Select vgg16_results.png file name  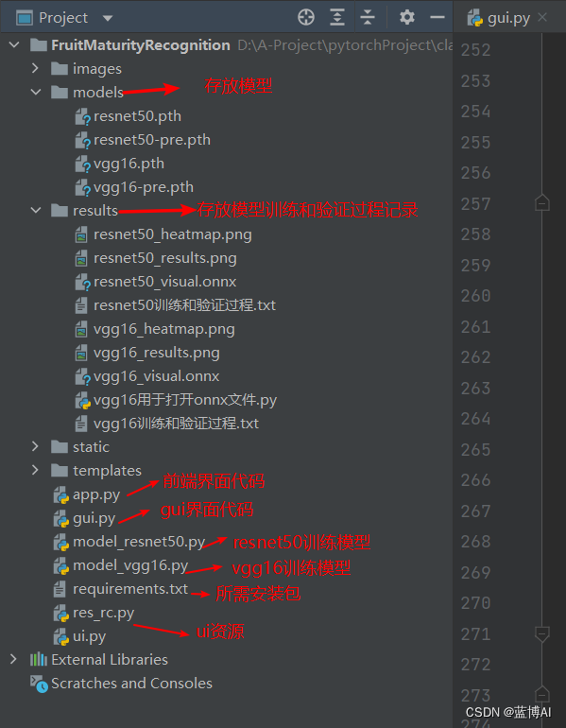pyautogui.click(x=157, y=353)
